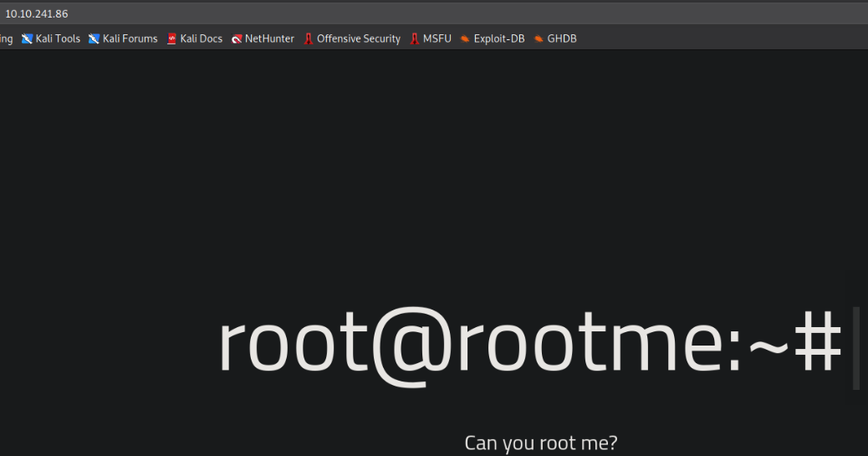Open the Kali Docs bookmark
The height and width of the screenshot is (456, 868).
click(194, 38)
